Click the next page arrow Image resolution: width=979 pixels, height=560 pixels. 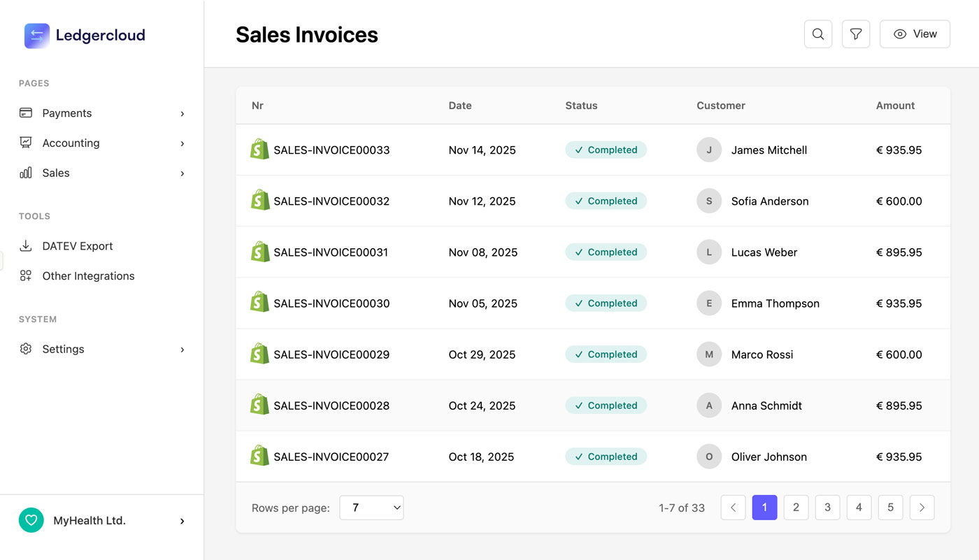922,508
